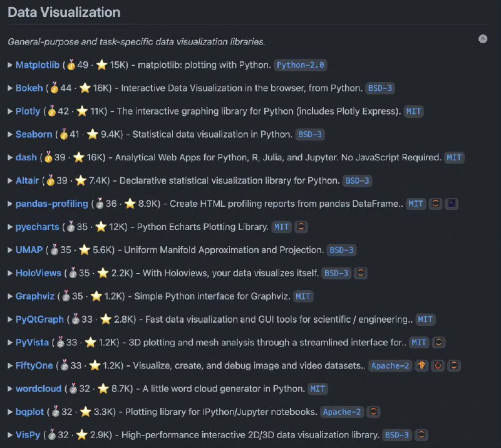Expand the dash entry triangle
This screenshot has width=501, height=448.
click(x=10, y=157)
